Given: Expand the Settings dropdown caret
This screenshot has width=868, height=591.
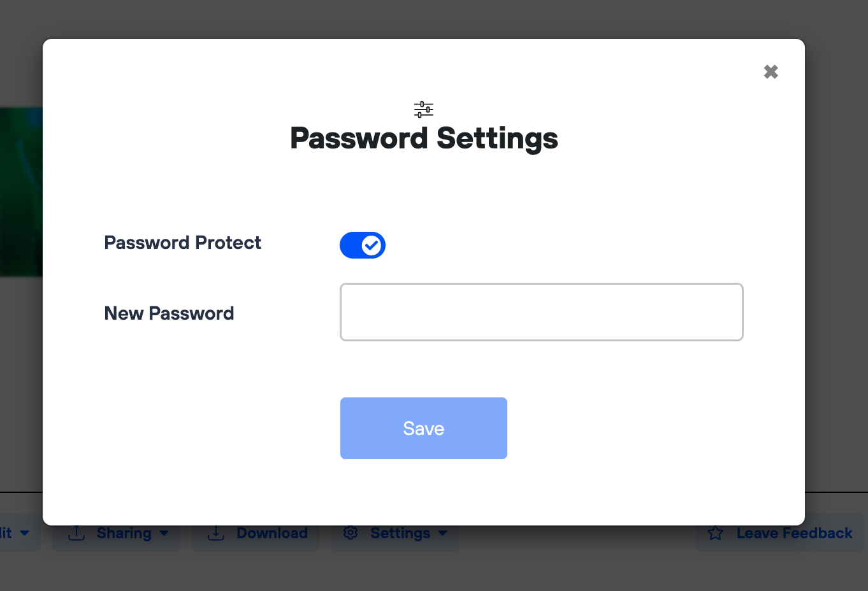Looking at the screenshot, I should click(443, 533).
